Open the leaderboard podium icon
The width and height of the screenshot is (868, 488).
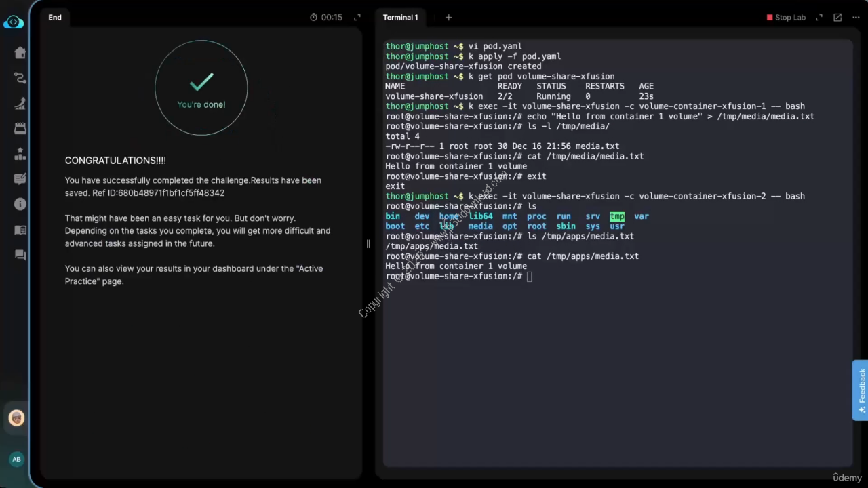tap(20, 154)
